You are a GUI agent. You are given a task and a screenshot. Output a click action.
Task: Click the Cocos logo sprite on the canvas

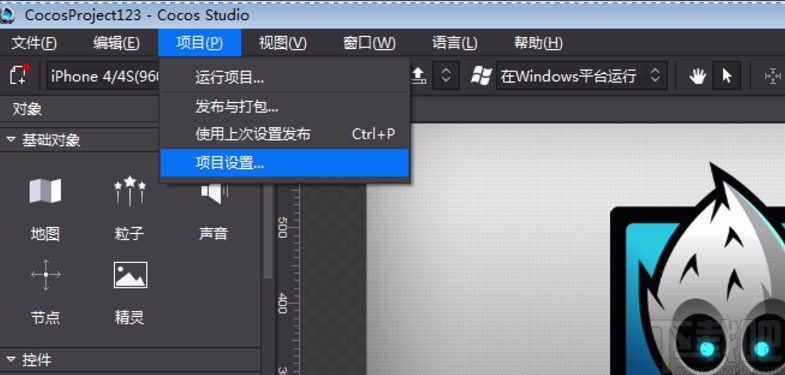[697, 268]
